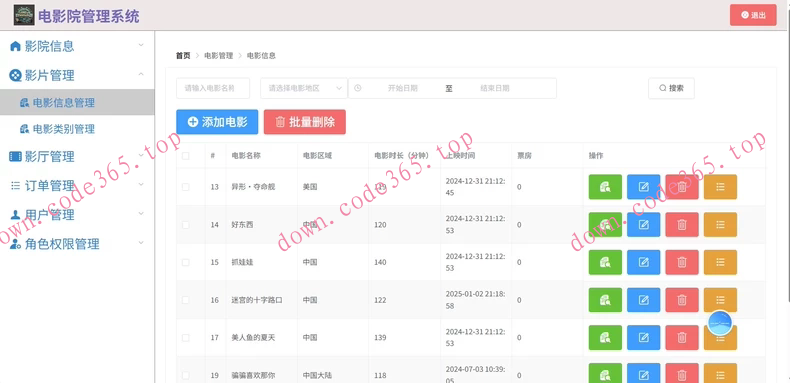Delete the movie 异形·夺命舰
The image size is (790, 383).
point(682,187)
